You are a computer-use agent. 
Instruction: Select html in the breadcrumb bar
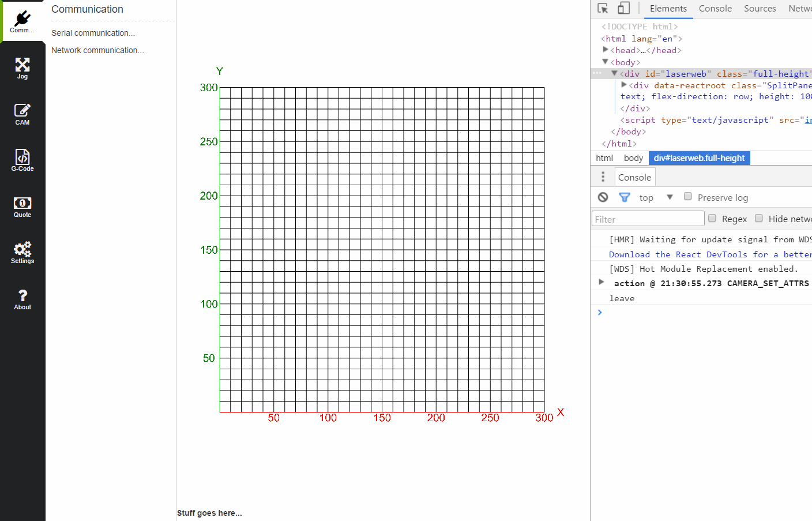tap(604, 158)
